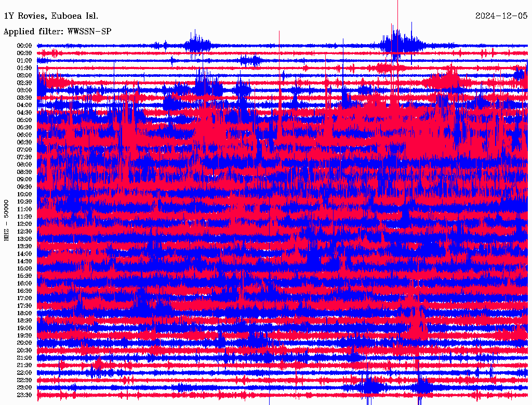The width and height of the screenshot is (532, 405).
Task: Click the HHZ - 50000 axis label
Action: pyautogui.click(x=6, y=220)
